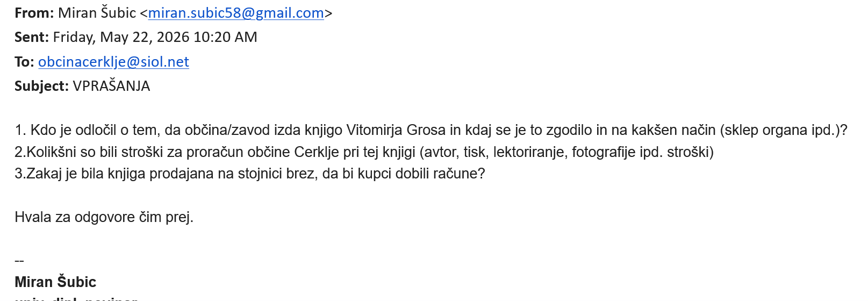Click the line "Hvala za odgovore čim prej."
Image resolution: width=868 pixels, height=301 pixels.
pos(104,217)
